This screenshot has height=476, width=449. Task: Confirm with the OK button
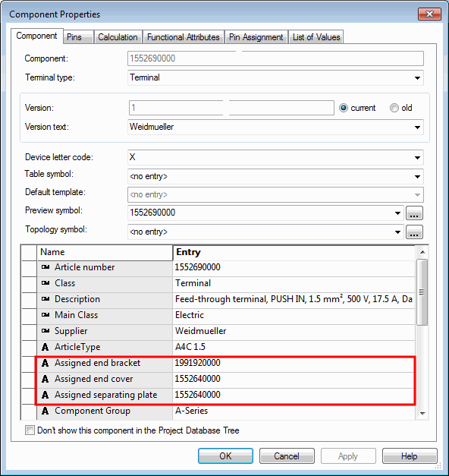coord(225,456)
